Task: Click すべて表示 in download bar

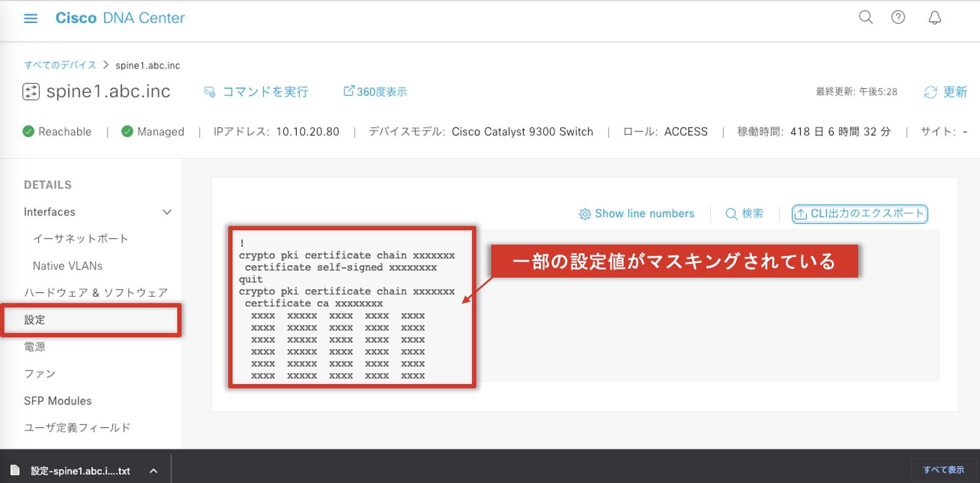Action: tap(943, 470)
